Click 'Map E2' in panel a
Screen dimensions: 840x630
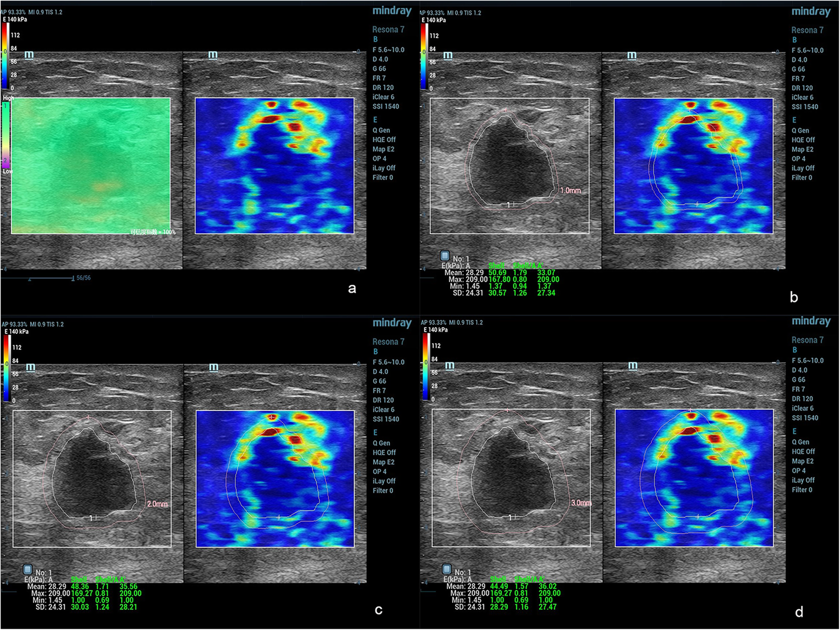383,149
